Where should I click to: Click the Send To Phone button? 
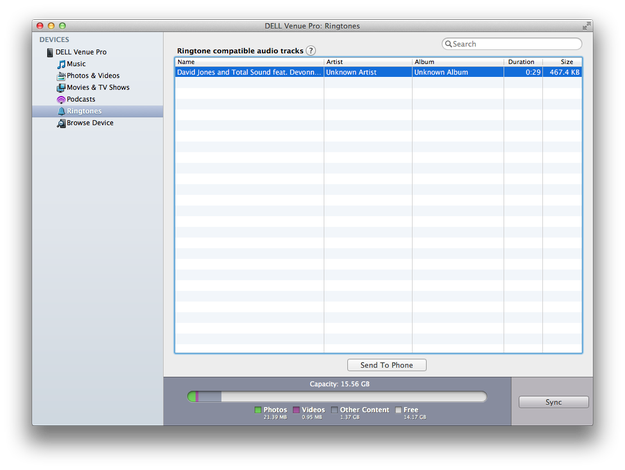(387, 365)
